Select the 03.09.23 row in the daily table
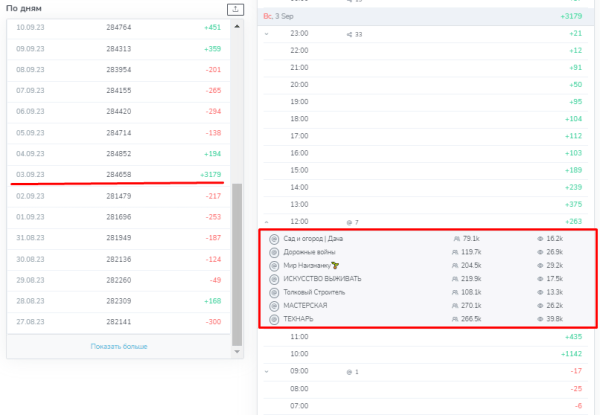The image size is (600, 415). tap(119, 174)
